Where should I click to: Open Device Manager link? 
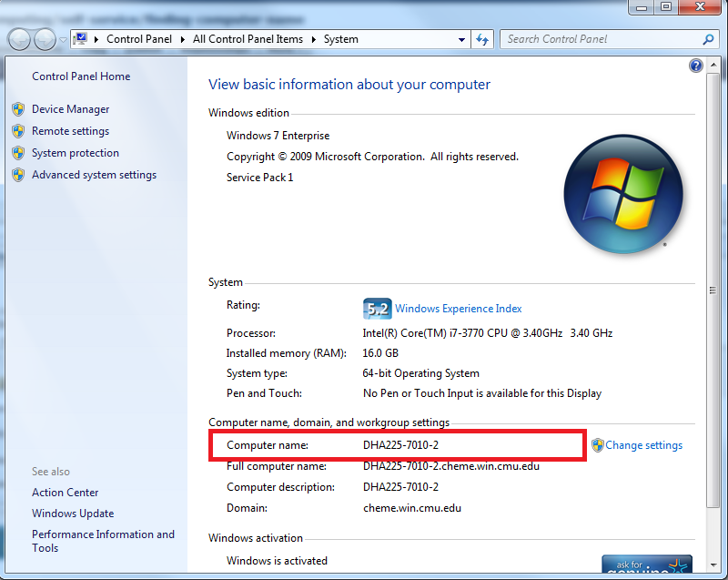click(71, 109)
